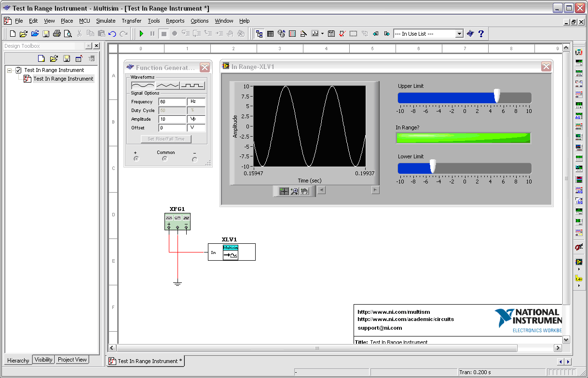Open the Transfer menu

(x=132, y=21)
